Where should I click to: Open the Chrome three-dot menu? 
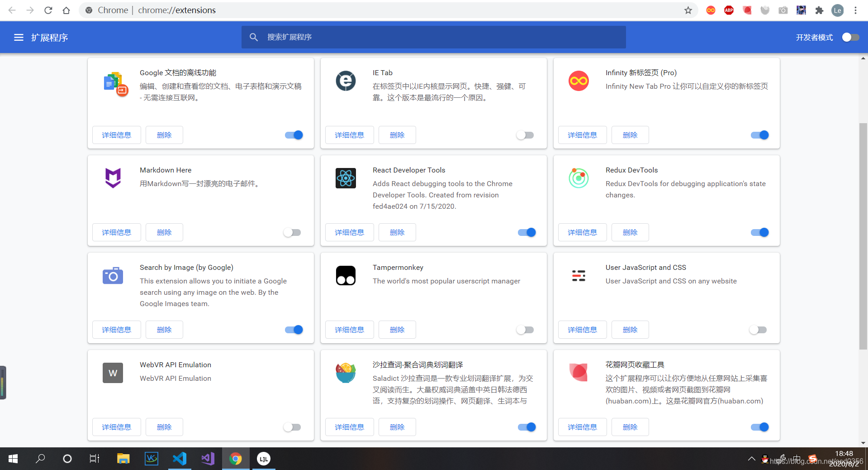click(x=855, y=10)
